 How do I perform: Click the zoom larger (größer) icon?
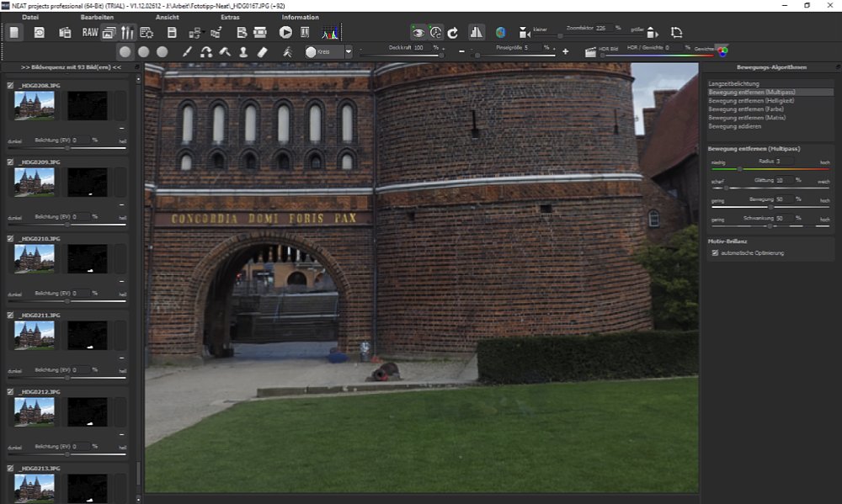[x=652, y=33]
